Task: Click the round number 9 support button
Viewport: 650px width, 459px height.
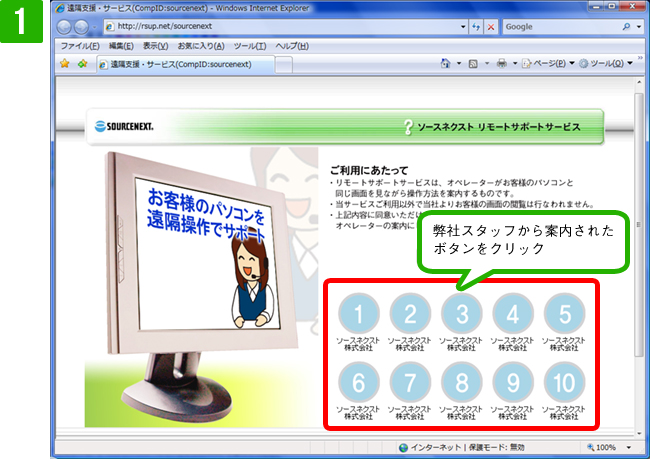Action: 513,382
